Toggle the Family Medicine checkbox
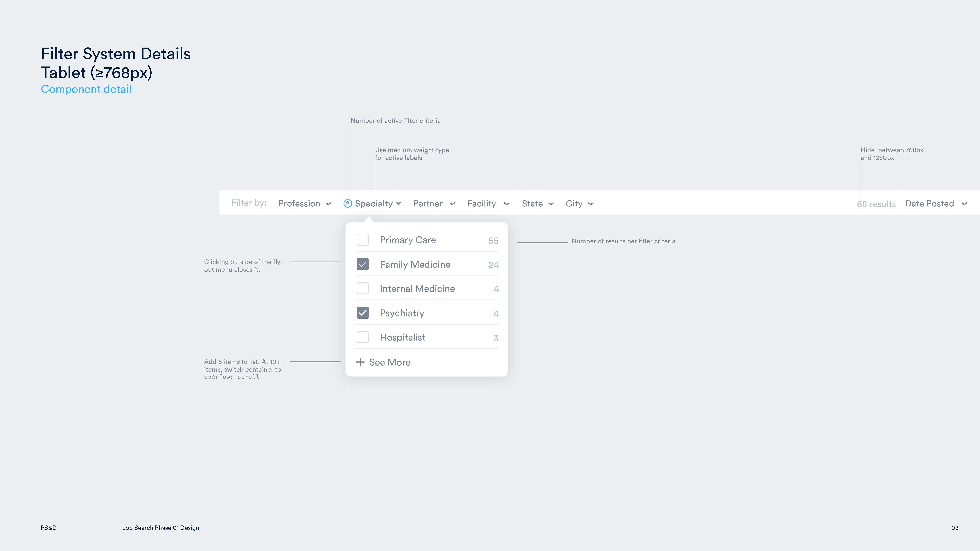Viewport: 980px width, 551px height. (363, 264)
